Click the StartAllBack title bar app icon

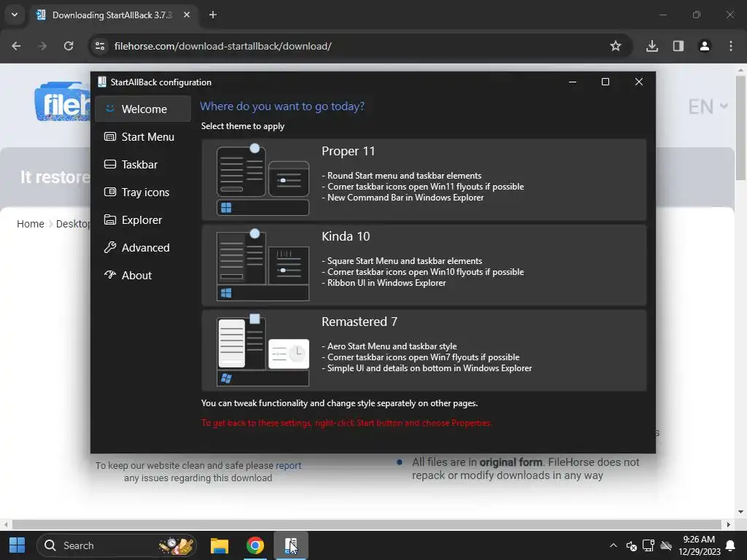pyautogui.click(x=102, y=82)
